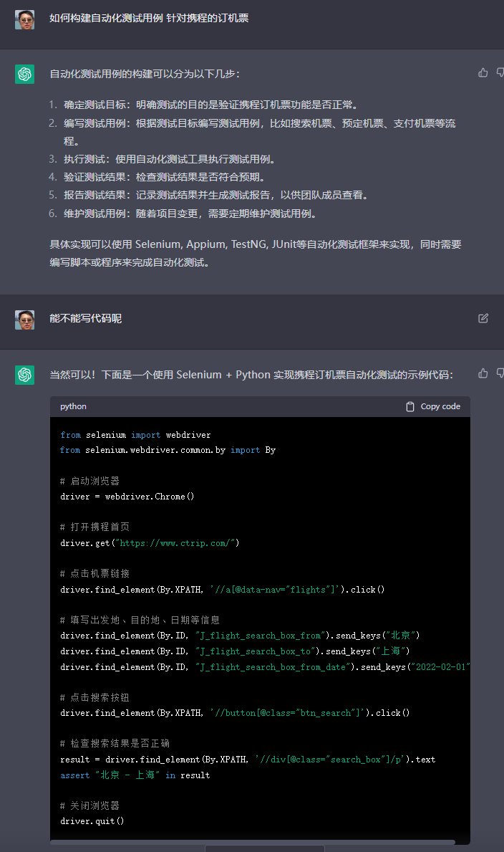This screenshot has height=852, width=504.
Task: Click the assert 北京 - 上海 line
Action: tap(135, 775)
